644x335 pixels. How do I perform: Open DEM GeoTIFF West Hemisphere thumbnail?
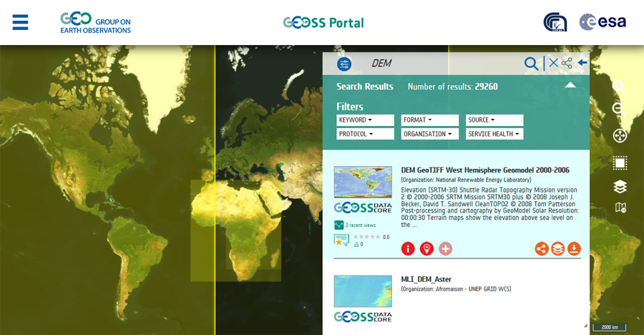363,182
